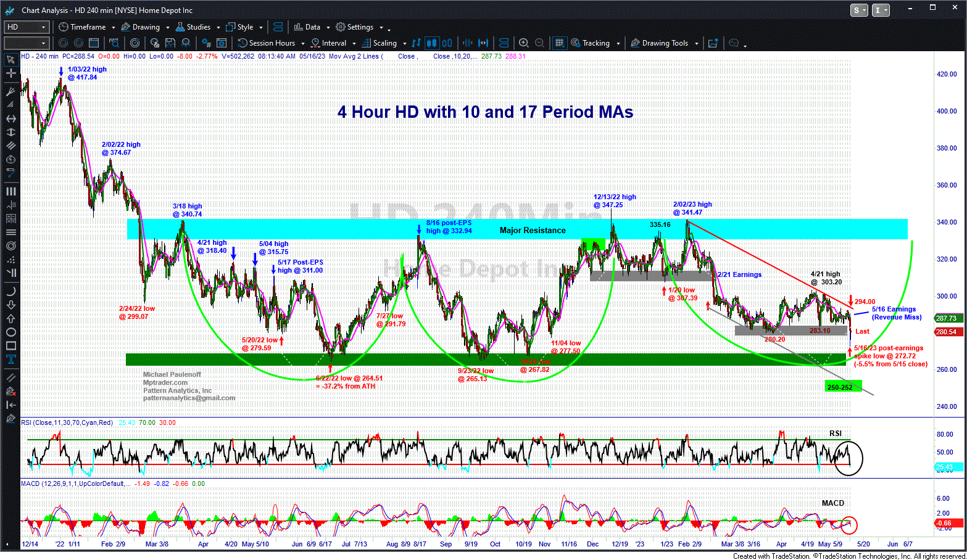Expand the Style dropdown arrow
Viewport: 967px width, 560px height.
261,28
